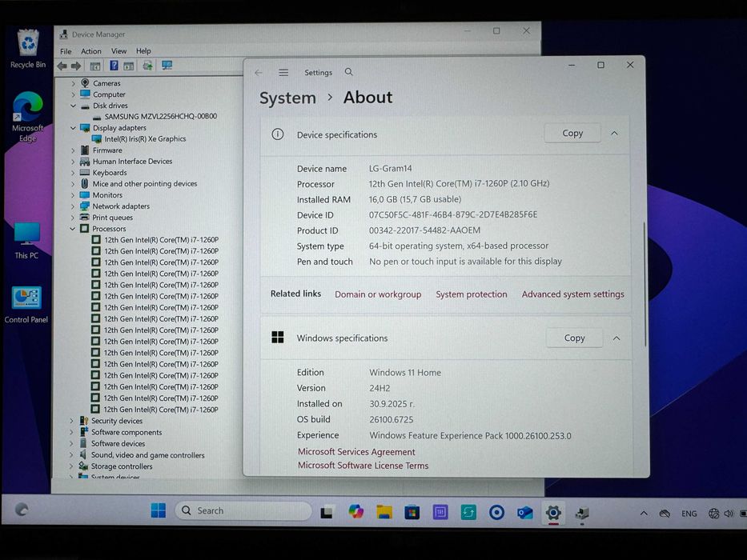
Task: Collapse Device specifications section chevron
Action: (x=615, y=134)
